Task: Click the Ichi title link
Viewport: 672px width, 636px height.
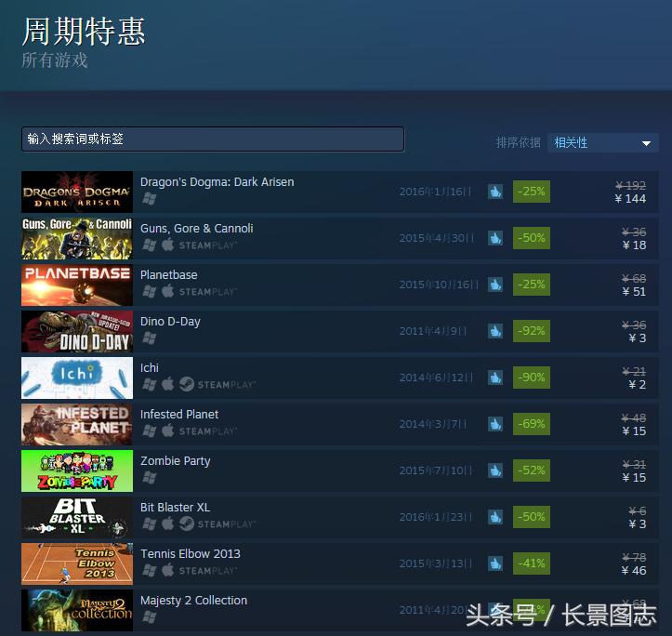Action: pos(150,368)
